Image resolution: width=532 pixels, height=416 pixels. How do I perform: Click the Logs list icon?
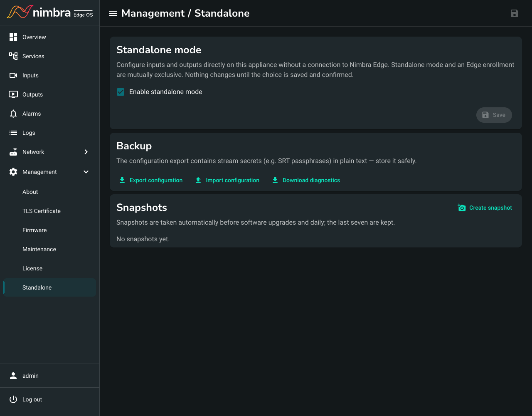(13, 133)
